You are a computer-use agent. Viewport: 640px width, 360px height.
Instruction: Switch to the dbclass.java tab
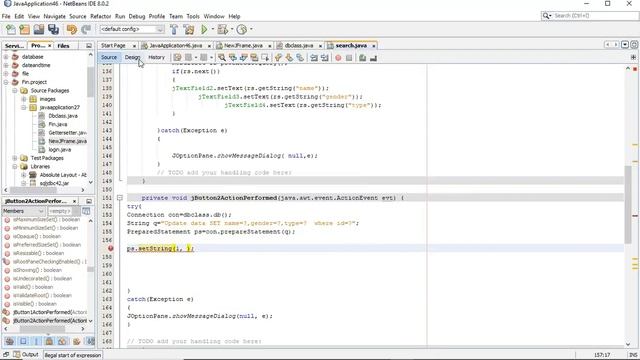coord(299,45)
